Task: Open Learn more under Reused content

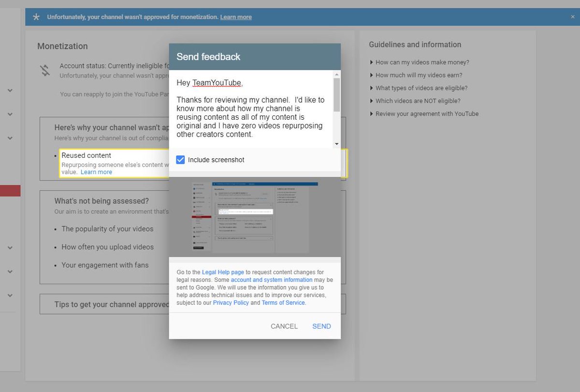Action: point(96,172)
